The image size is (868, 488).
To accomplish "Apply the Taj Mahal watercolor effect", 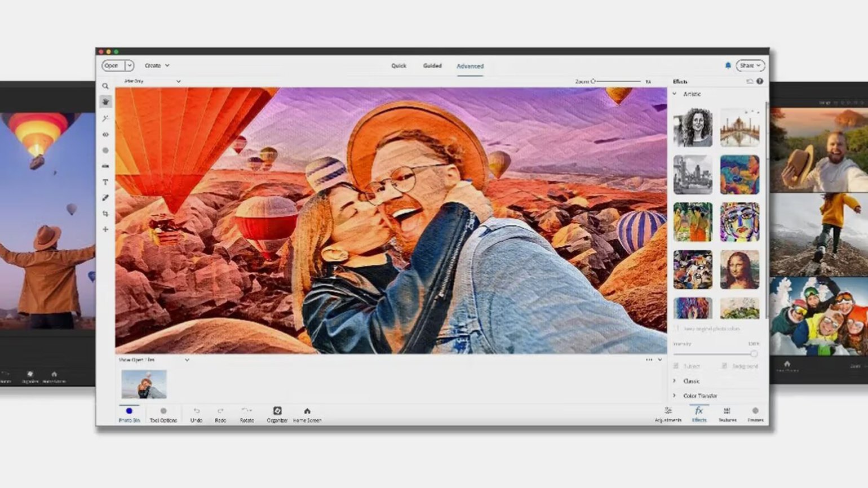I will pyautogui.click(x=739, y=128).
